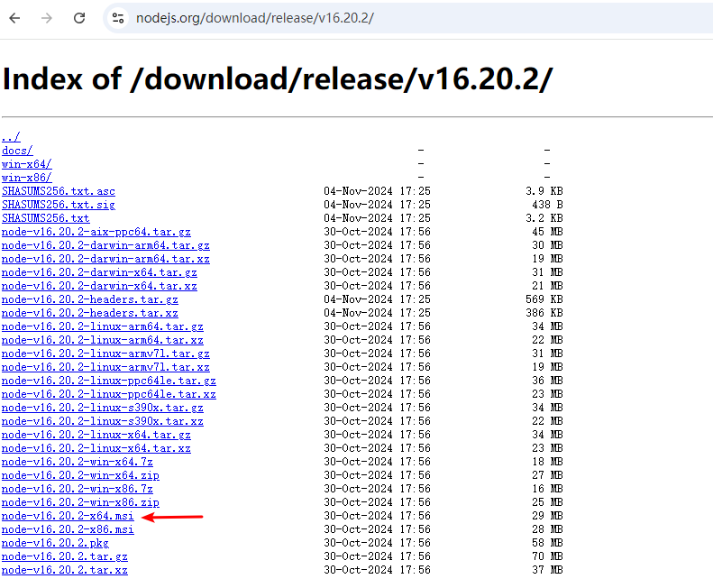Download node-v16.20.2-win-x86.7z
This screenshot has width=713, height=588.
78,489
